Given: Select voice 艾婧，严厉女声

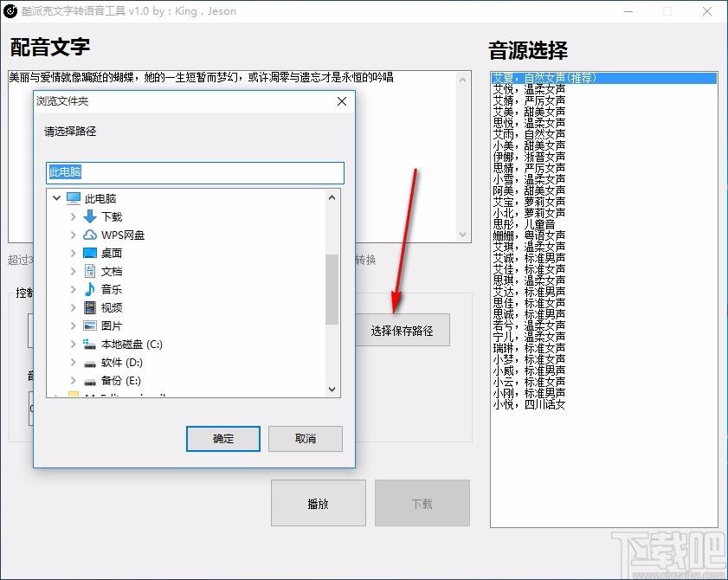Looking at the screenshot, I should pos(529,100).
